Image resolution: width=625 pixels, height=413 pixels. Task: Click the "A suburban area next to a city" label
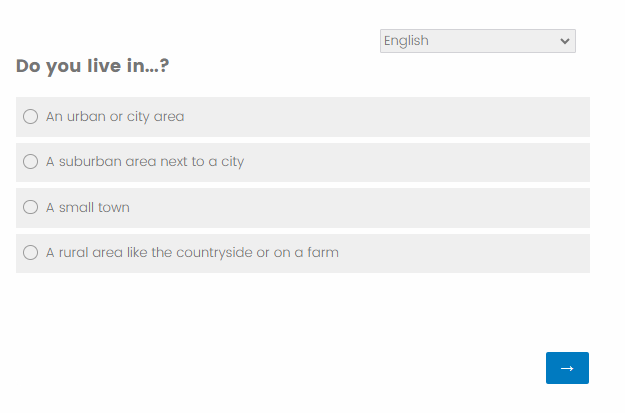tap(145, 162)
